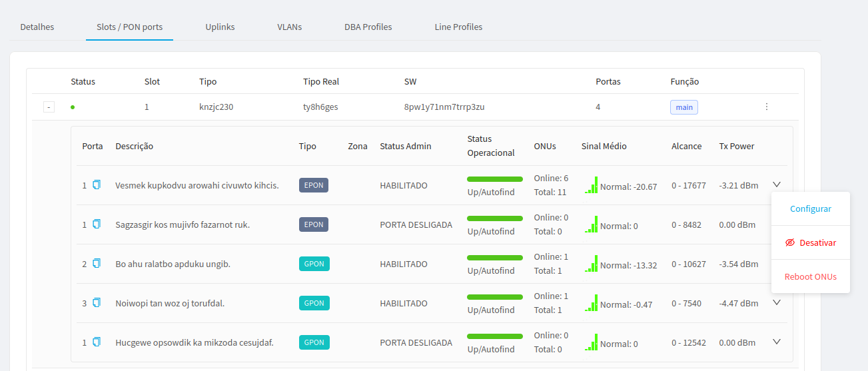This screenshot has height=371, width=868.
Task: Open the chevron dropdown on the Noiwopi row
Action: click(x=776, y=302)
